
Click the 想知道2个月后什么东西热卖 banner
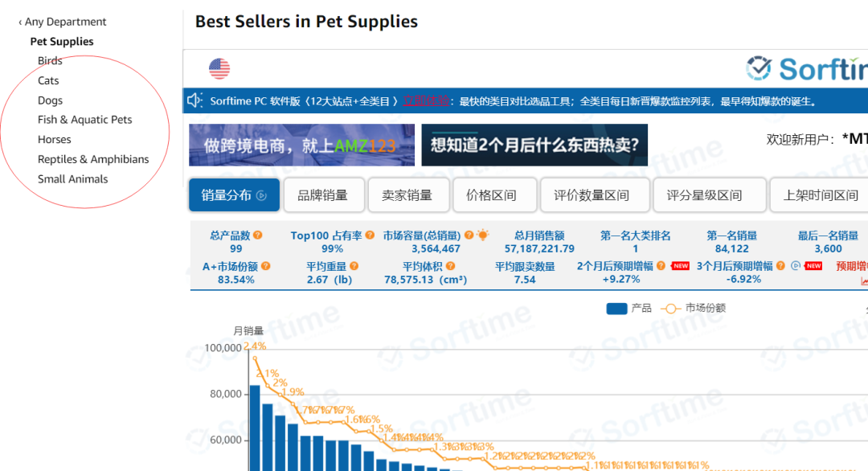534,145
